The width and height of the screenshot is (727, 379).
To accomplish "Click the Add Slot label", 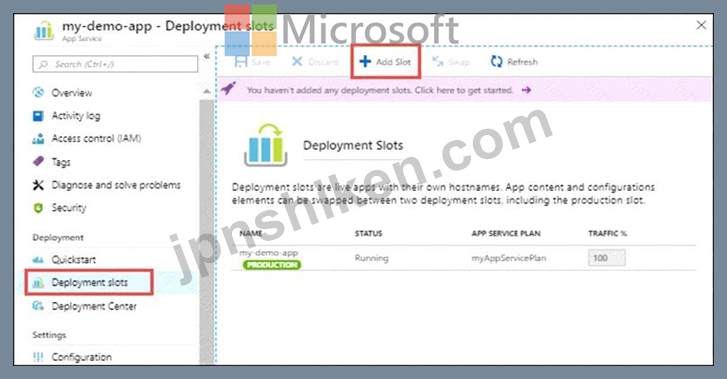I will pyautogui.click(x=393, y=62).
